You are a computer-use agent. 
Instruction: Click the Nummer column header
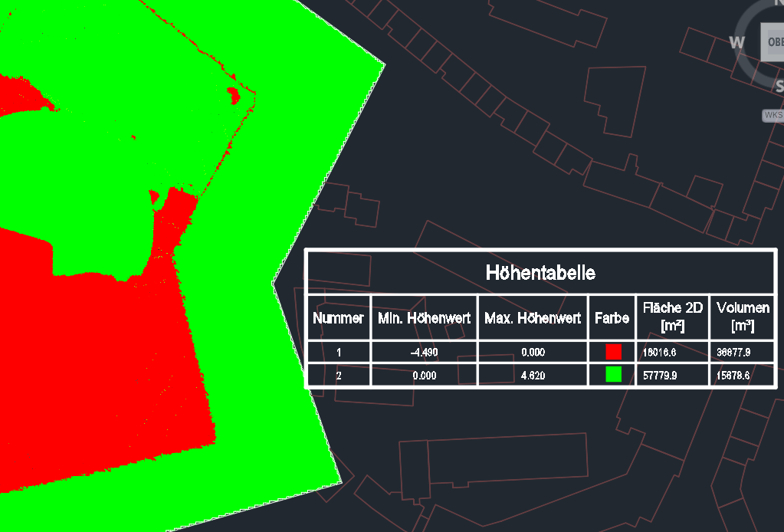pyautogui.click(x=339, y=317)
